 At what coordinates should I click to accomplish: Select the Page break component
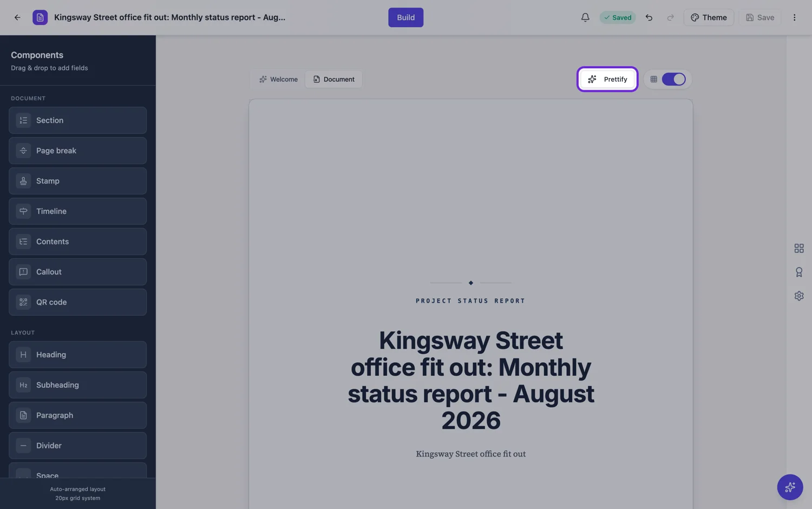coord(77,151)
